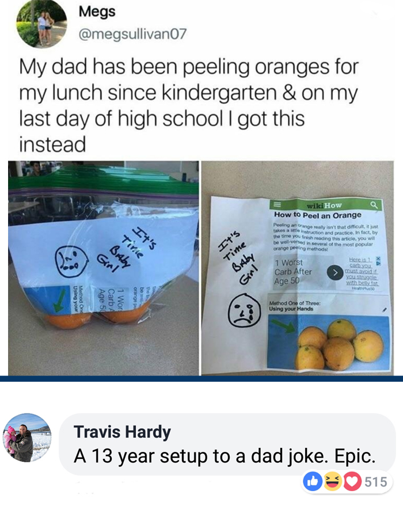Screen dimensions: 403x532
Task: Open Travis Hardy's profile photo
Action: click(x=27, y=438)
